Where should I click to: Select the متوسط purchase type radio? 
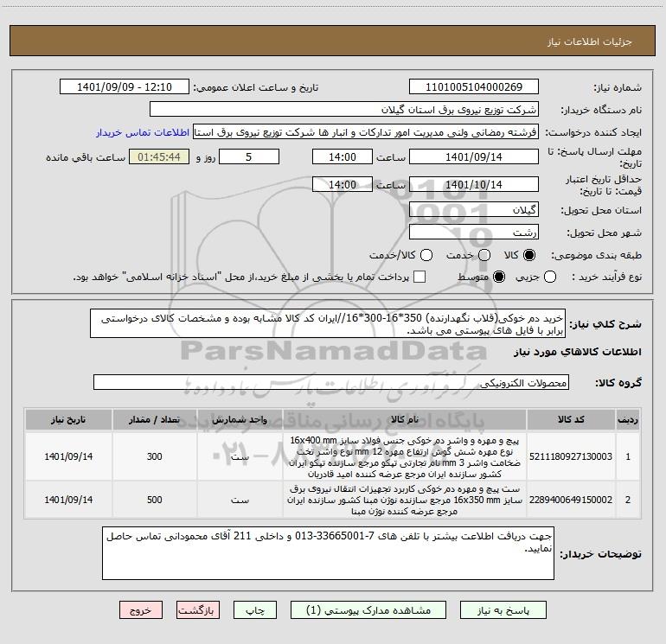pos(499,277)
